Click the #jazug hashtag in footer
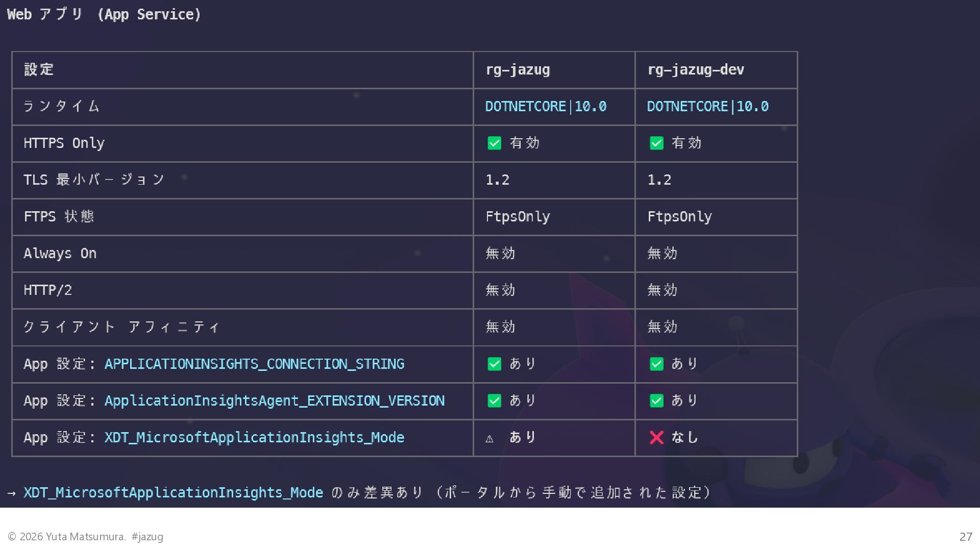The width and height of the screenshot is (980, 551). point(147,537)
